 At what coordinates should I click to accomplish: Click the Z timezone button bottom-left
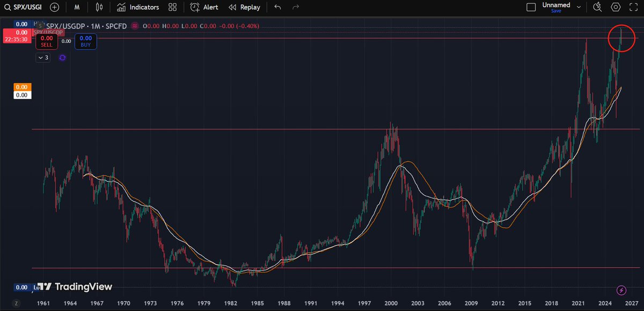pos(16,303)
